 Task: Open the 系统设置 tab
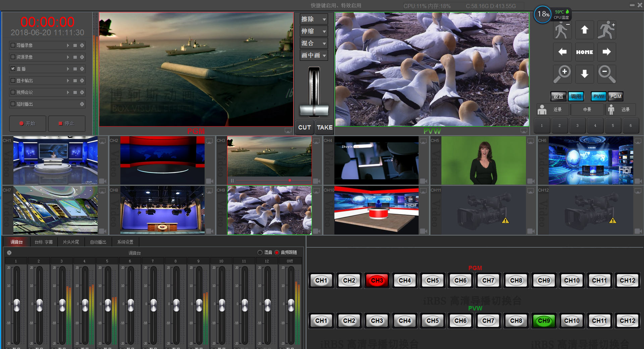[x=125, y=242]
